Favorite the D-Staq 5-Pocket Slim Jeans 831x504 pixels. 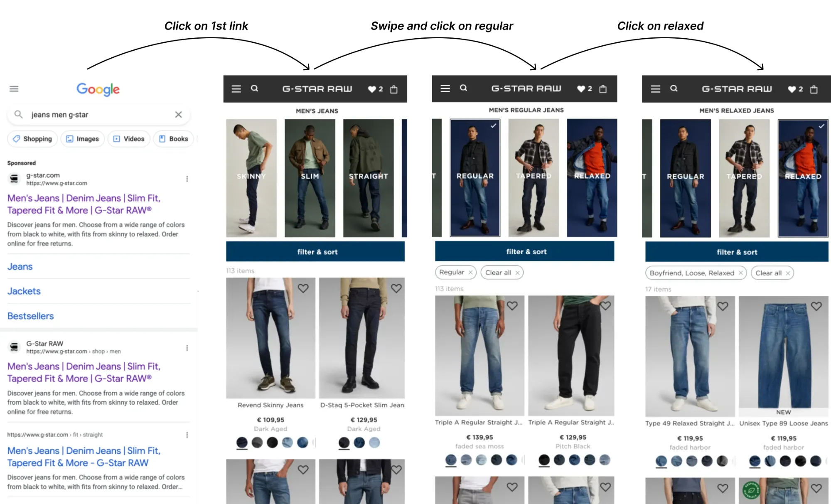point(396,288)
